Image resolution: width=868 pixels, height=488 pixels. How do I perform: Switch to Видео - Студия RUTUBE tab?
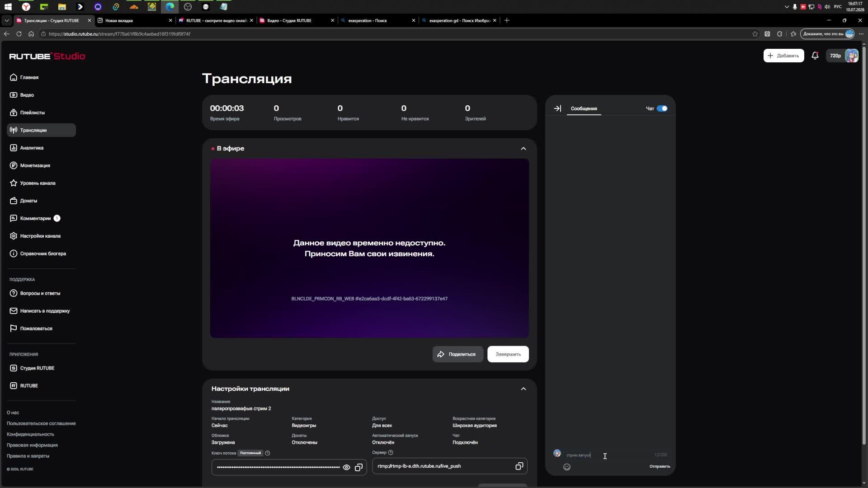click(297, 20)
